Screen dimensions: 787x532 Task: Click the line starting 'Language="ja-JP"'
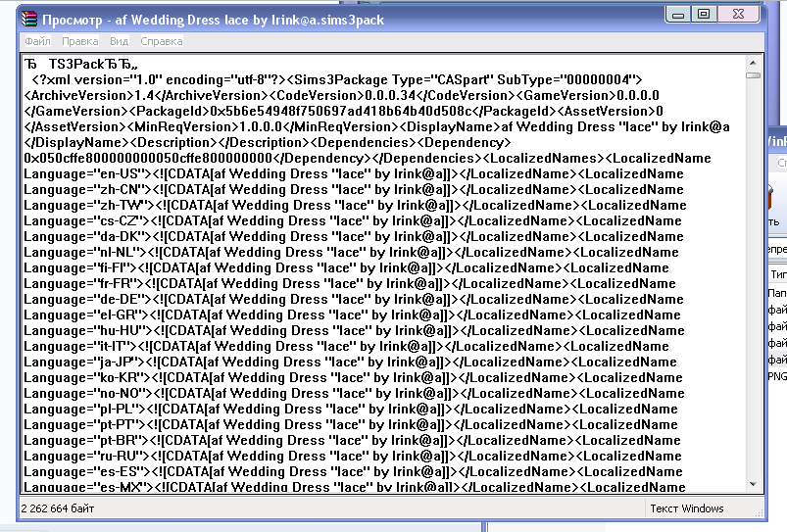click(x=350, y=362)
